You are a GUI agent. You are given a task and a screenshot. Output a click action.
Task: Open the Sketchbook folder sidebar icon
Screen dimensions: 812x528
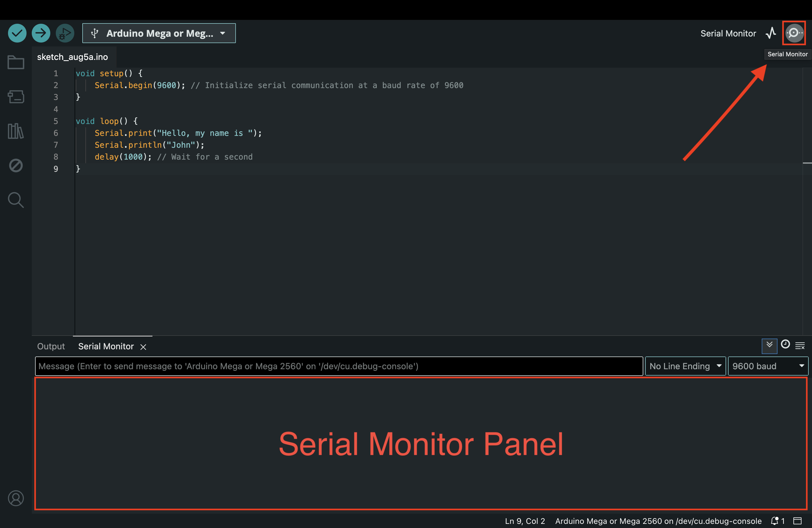(x=16, y=62)
